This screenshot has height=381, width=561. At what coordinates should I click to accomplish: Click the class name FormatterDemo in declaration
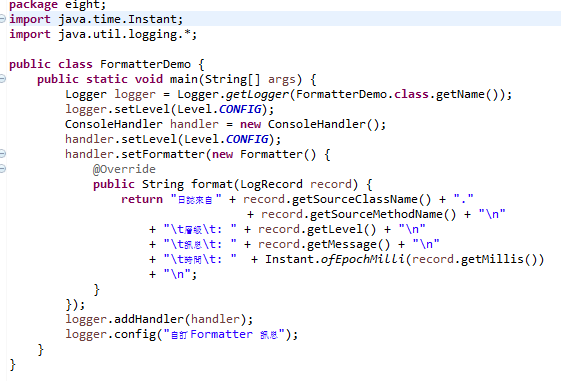[x=145, y=64]
